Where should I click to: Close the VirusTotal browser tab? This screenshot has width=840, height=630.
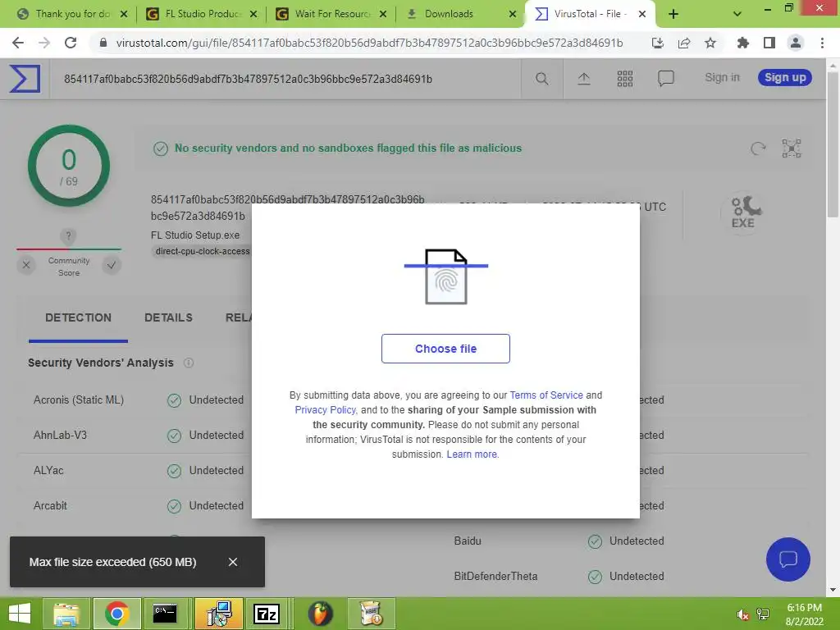pyautogui.click(x=642, y=14)
